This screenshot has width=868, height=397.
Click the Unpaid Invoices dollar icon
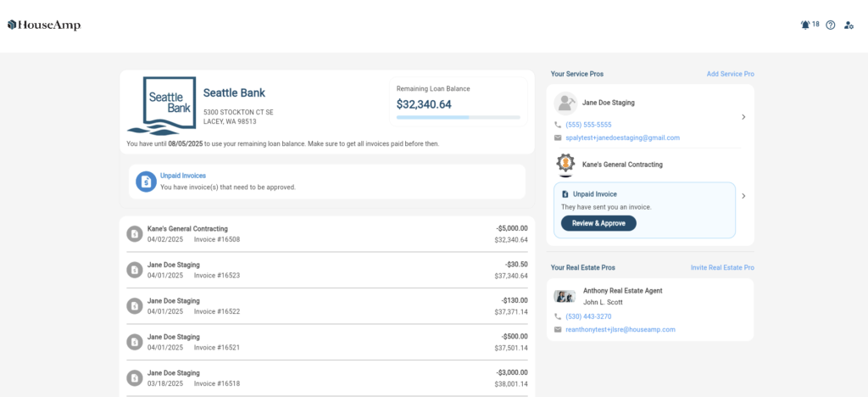(x=146, y=182)
